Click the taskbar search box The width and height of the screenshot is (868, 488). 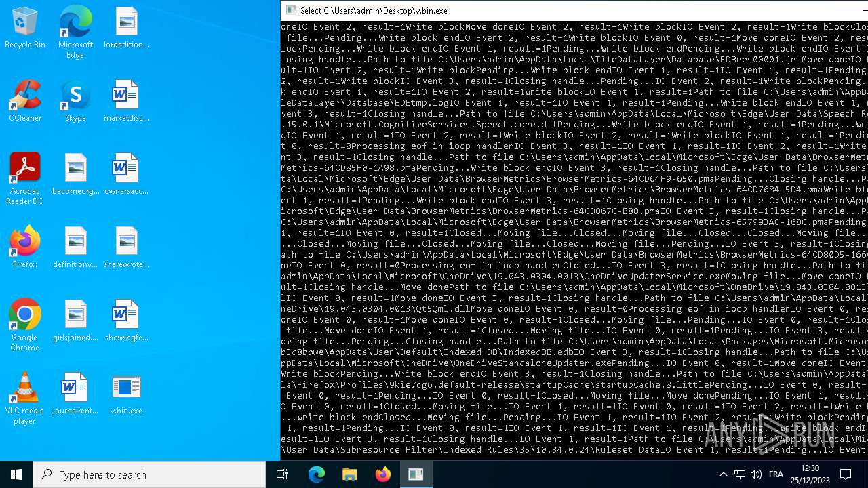149,474
